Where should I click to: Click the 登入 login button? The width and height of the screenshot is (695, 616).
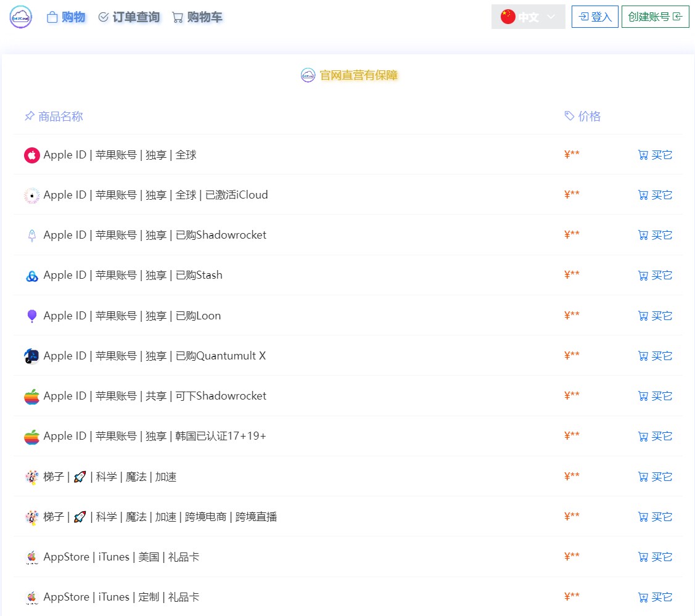click(594, 17)
